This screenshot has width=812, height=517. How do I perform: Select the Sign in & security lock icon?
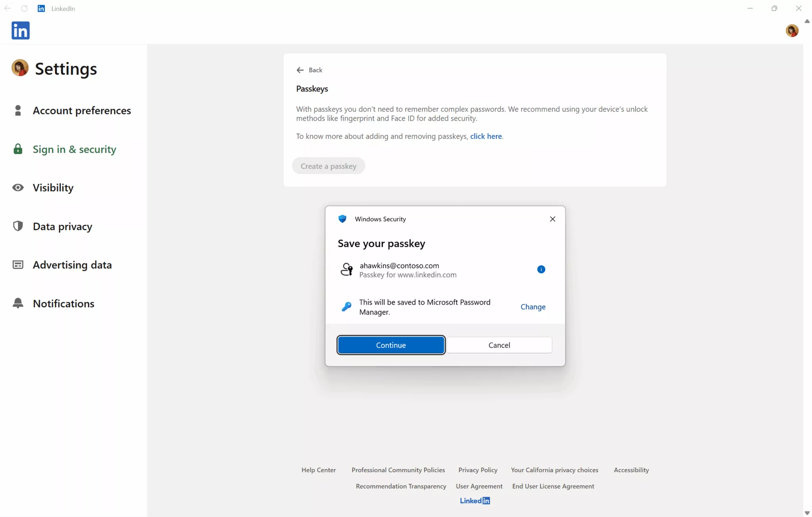point(17,149)
